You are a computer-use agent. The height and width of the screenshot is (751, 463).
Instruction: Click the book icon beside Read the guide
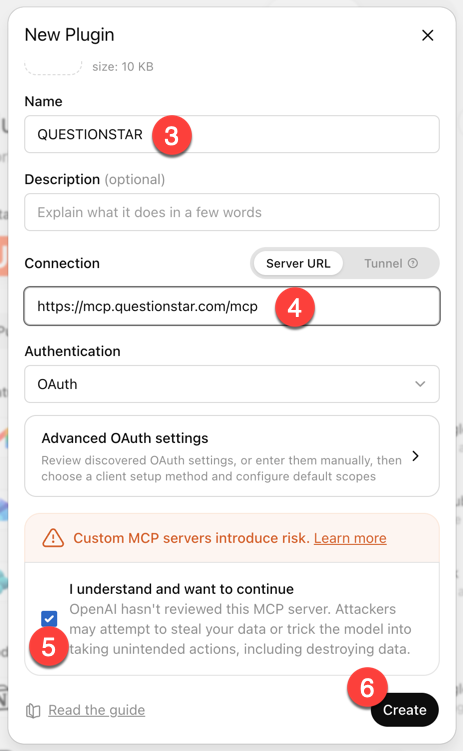point(33,711)
